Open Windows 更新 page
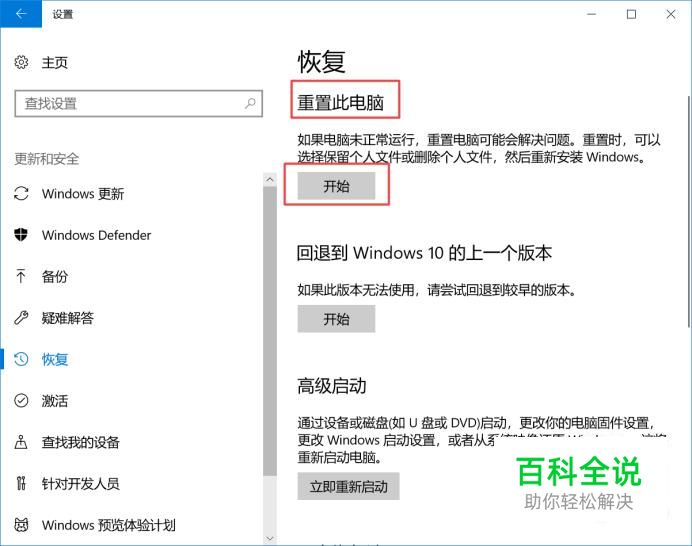692x546 pixels. (x=83, y=193)
